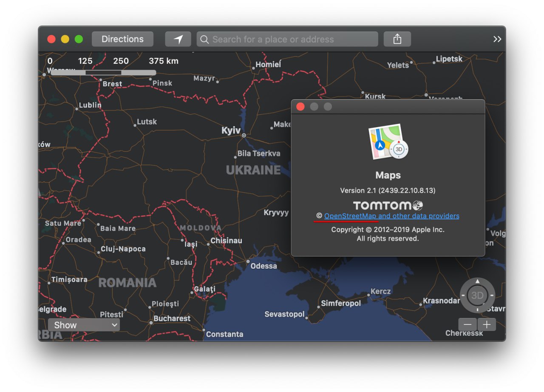Open the OpenStreetMap and other data providers link
The width and height of the screenshot is (544, 392).
(391, 216)
